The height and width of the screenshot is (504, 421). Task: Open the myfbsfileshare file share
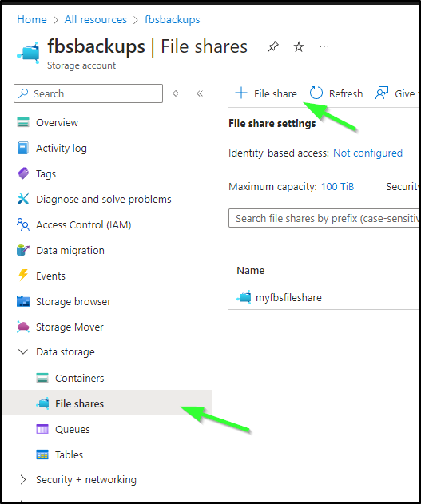click(x=288, y=297)
